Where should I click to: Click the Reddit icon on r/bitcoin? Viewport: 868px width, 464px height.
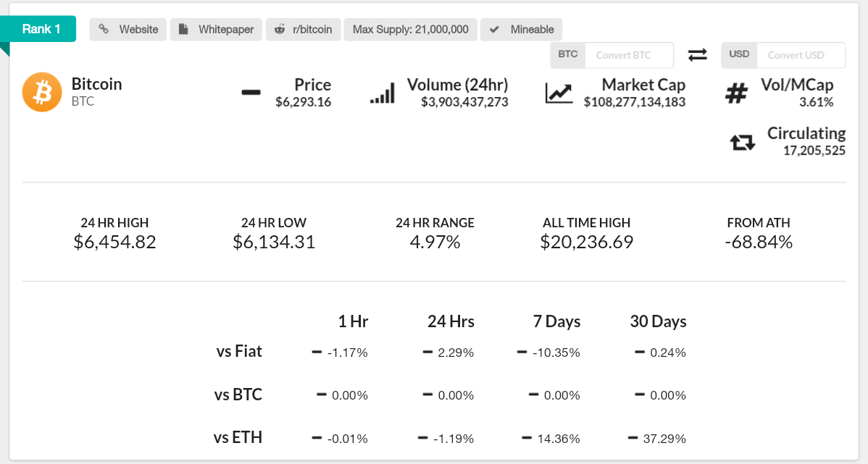280,30
